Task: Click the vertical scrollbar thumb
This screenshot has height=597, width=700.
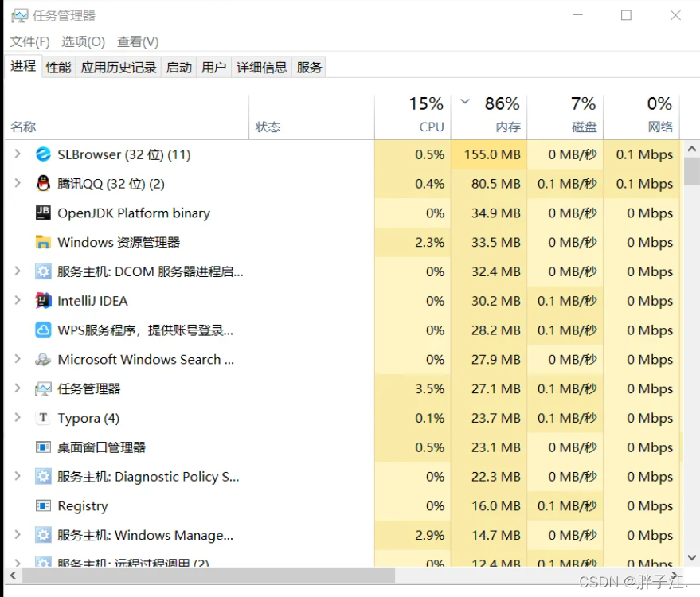Action: pyautogui.click(x=692, y=171)
